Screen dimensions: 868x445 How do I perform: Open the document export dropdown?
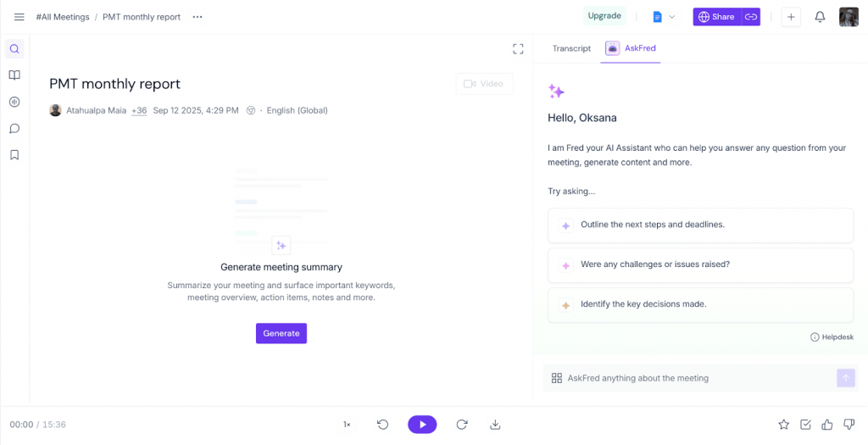pyautogui.click(x=664, y=17)
